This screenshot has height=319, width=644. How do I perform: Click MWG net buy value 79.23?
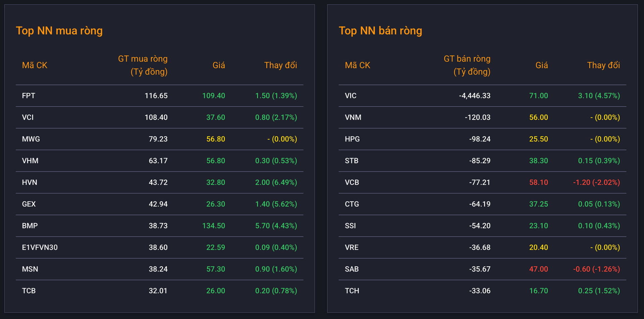158,139
